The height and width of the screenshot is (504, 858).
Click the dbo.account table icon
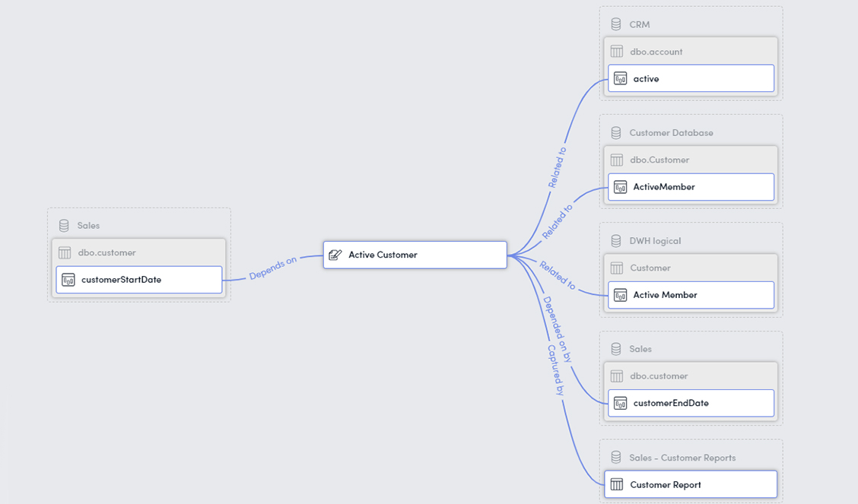click(617, 52)
